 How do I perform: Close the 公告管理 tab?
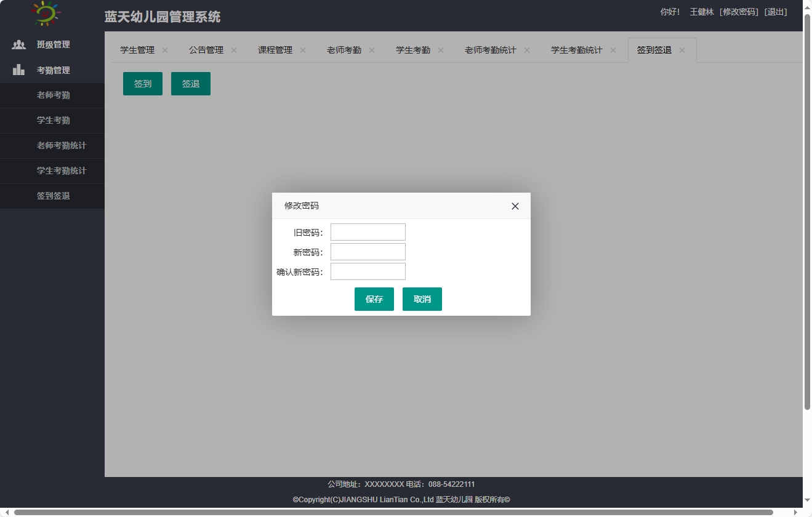click(x=233, y=50)
